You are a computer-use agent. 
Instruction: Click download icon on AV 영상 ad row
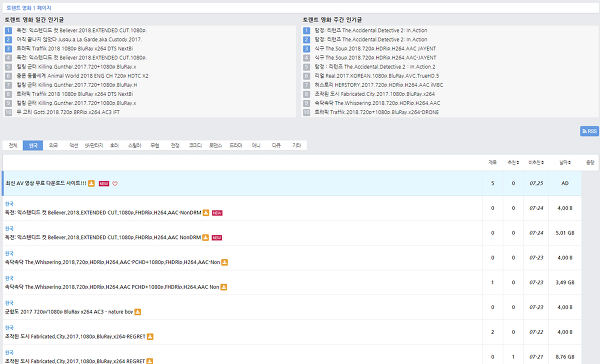click(x=91, y=183)
